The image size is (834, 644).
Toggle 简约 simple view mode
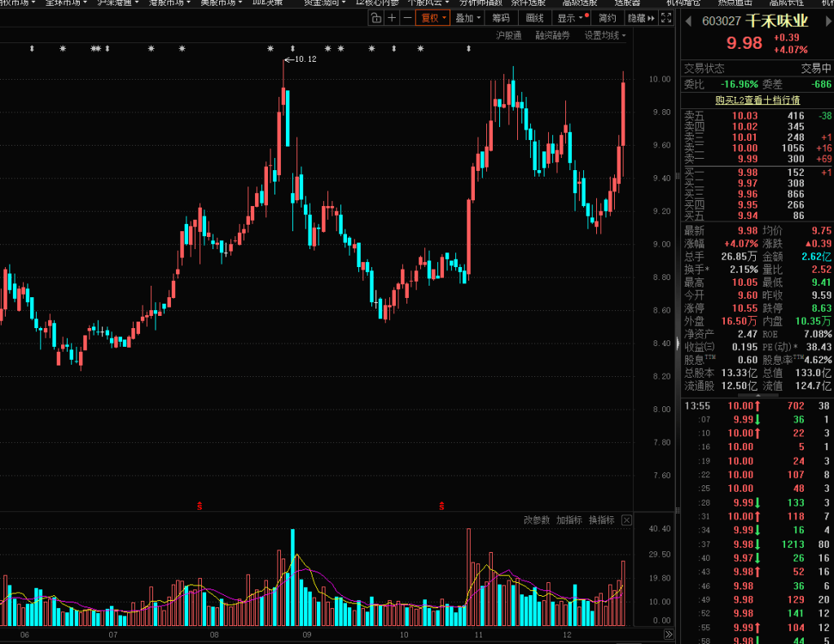[607, 18]
